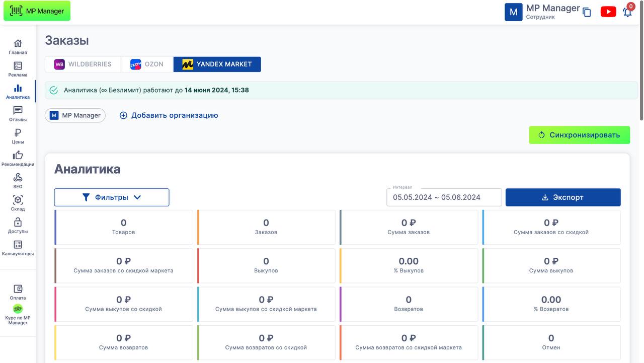Open the Интервал date range picker

(x=444, y=197)
